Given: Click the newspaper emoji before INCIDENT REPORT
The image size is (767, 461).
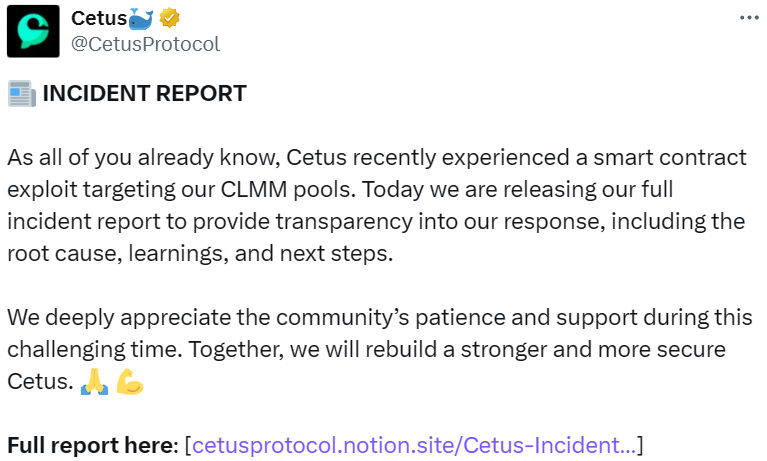Looking at the screenshot, I should click(21, 95).
